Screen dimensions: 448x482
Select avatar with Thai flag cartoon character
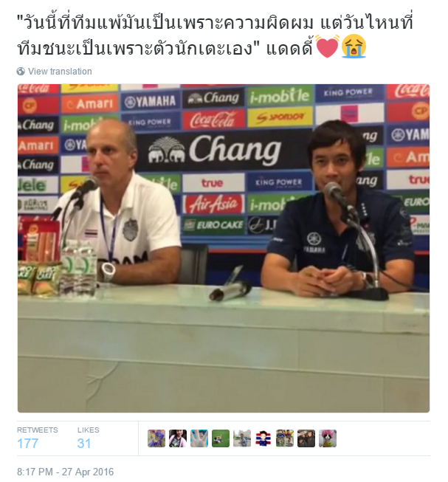coord(263,438)
